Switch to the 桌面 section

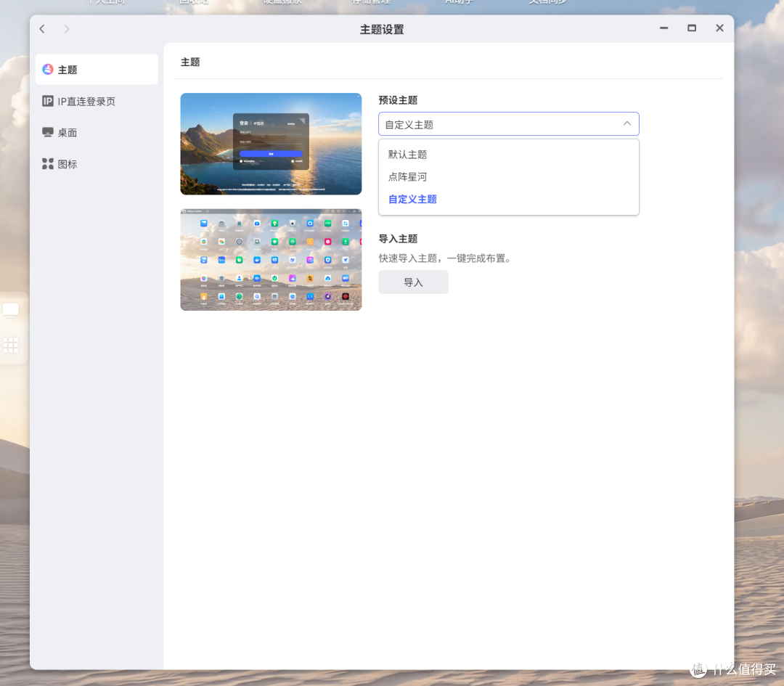(97, 133)
